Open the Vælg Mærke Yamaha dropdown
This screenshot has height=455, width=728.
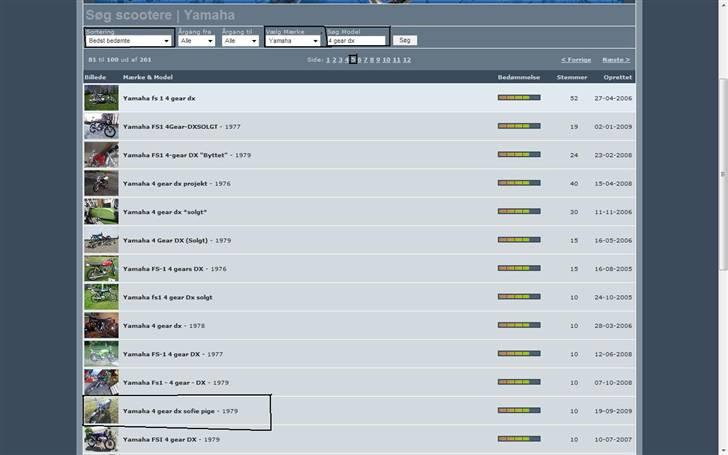tap(293, 41)
